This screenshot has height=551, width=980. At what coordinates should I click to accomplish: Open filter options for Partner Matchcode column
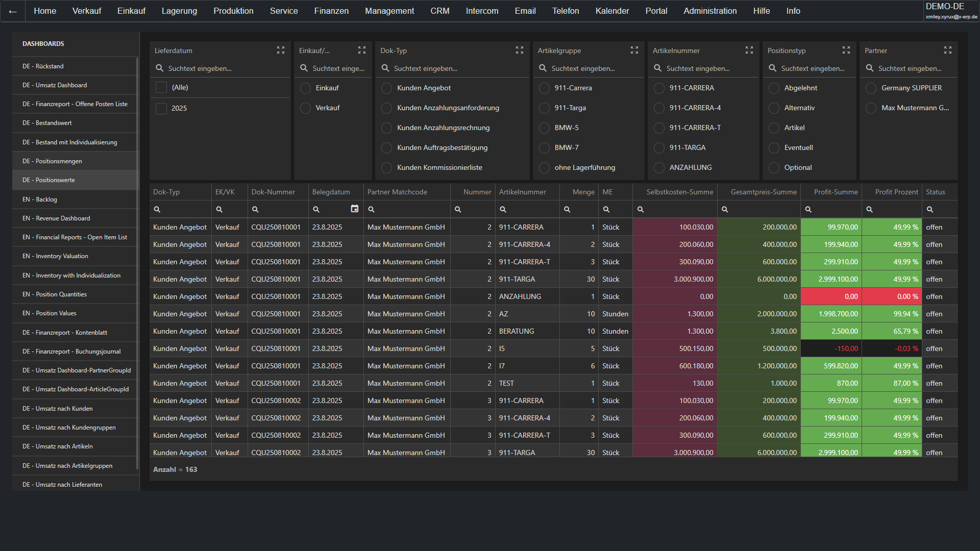click(x=372, y=209)
